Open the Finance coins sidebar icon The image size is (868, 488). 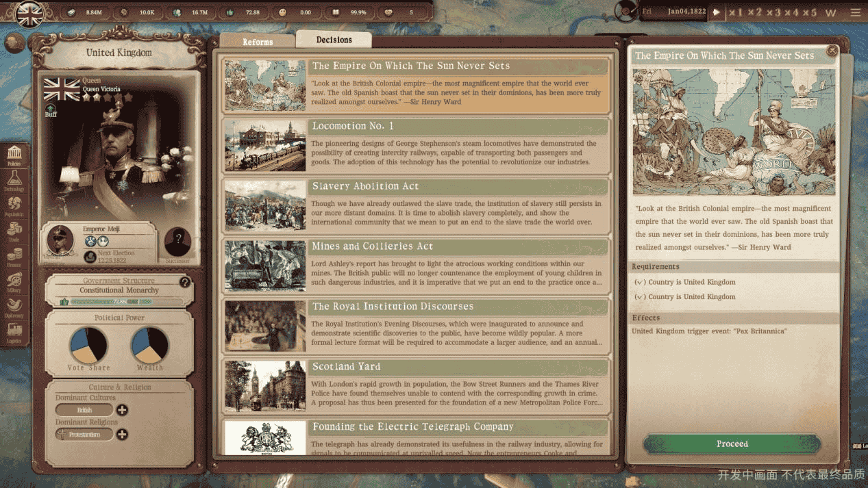pyautogui.click(x=14, y=256)
